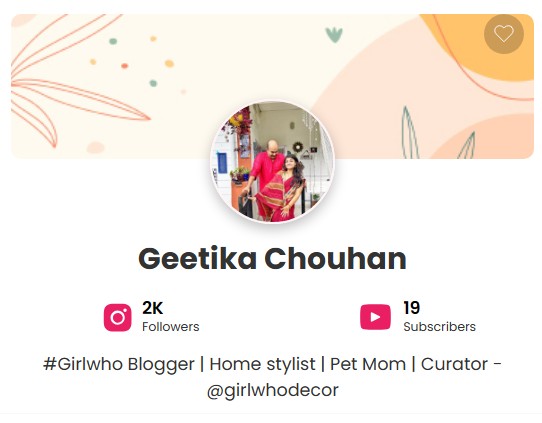View the circular profile photo

pyautogui.click(x=272, y=162)
